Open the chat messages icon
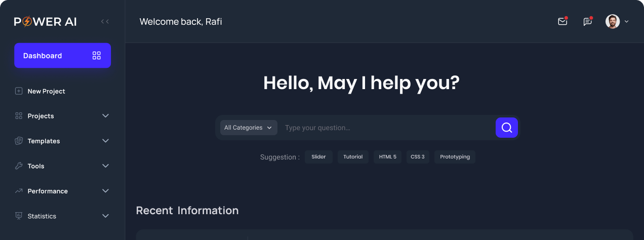The image size is (644, 240). pyautogui.click(x=587, y=22)
